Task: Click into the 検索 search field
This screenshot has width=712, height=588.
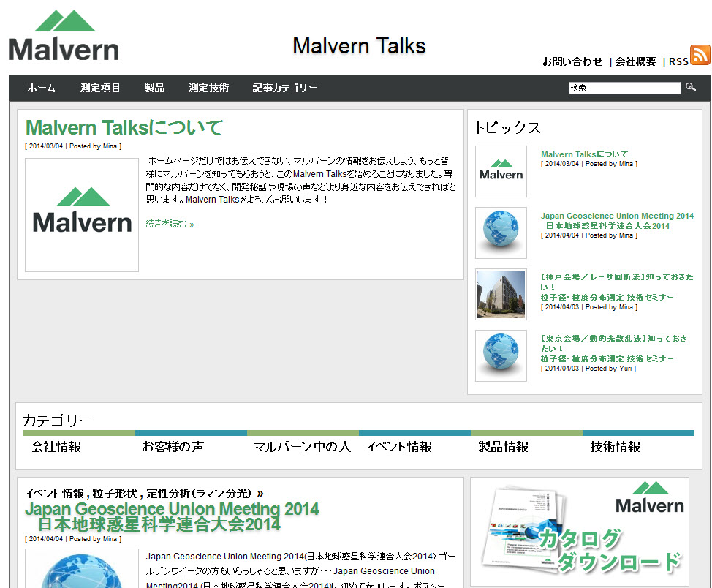Action: [x=624, y=88]
